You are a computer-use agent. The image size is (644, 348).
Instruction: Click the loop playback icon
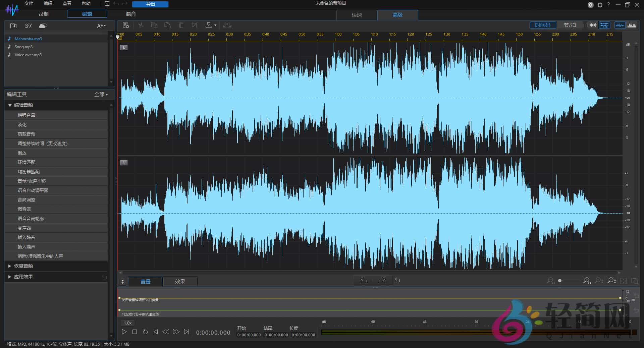[x=145, y=332]
